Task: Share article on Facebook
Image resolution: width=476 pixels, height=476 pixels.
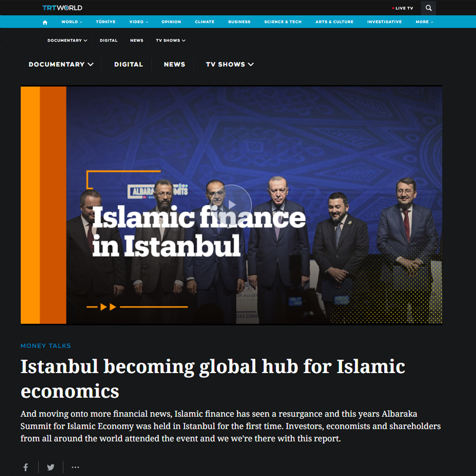Action: (26, 467)
